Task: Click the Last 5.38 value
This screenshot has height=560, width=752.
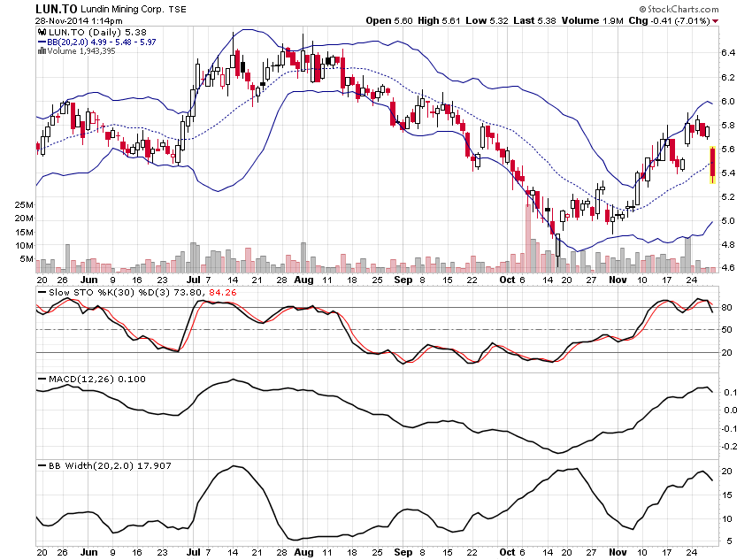Action: click(534, 20)
